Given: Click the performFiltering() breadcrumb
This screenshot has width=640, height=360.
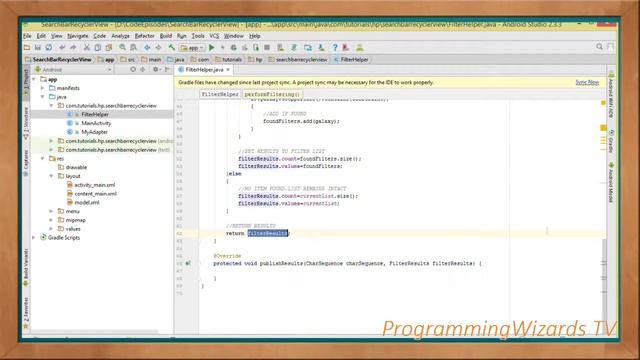Looking at the screenshot, I should click(x=272, y=94).
